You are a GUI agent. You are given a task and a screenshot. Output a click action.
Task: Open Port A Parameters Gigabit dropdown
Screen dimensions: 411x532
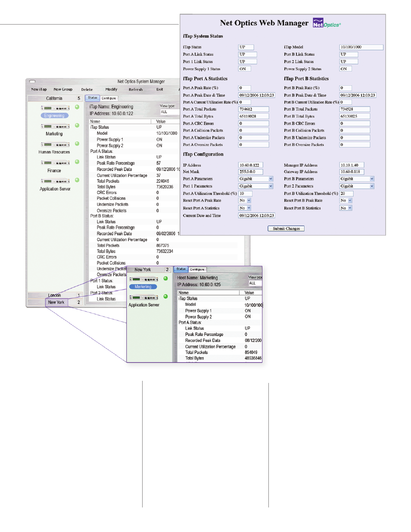click(256, 179)
